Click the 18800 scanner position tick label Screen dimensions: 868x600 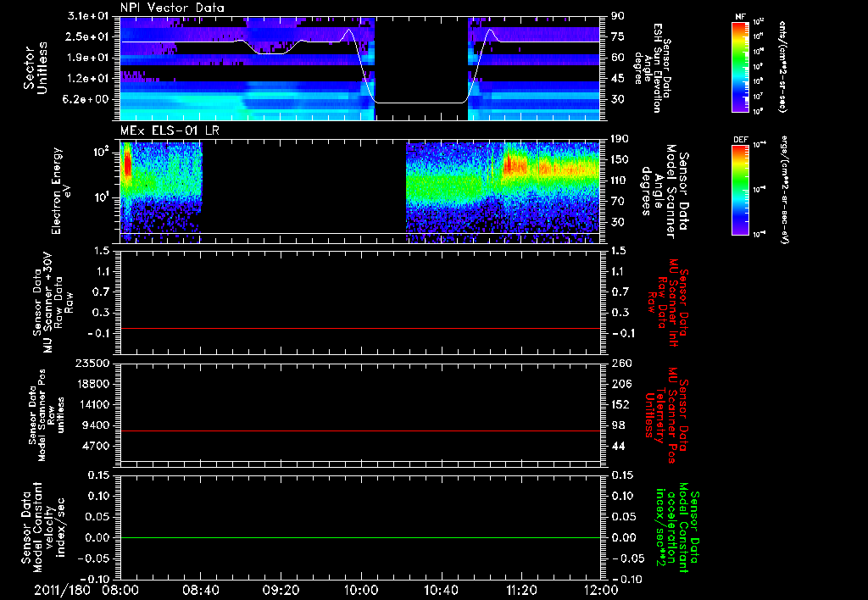[92, 384]
